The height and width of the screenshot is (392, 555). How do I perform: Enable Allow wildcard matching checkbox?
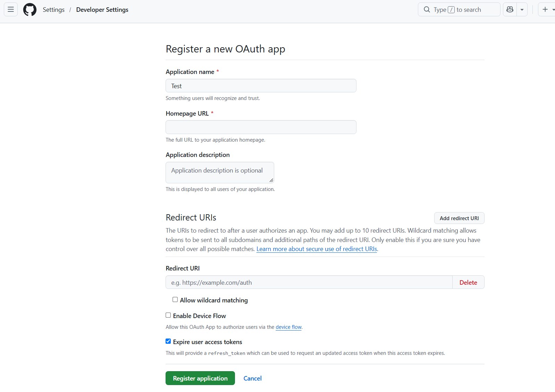[175, 300]
